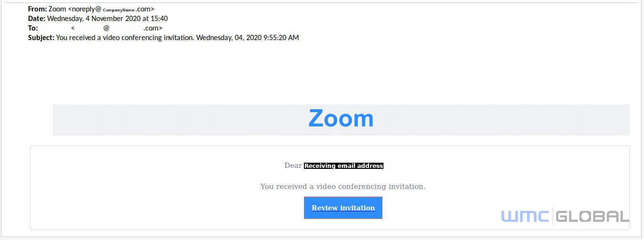Select the highlighted Receiving email address text
644x240 pixels.
click(343, 166)
